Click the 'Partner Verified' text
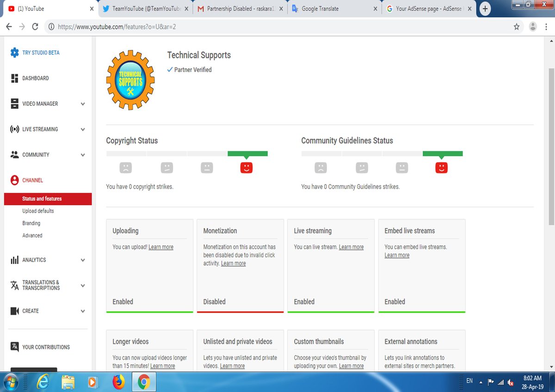 click(x=193, y=70)
